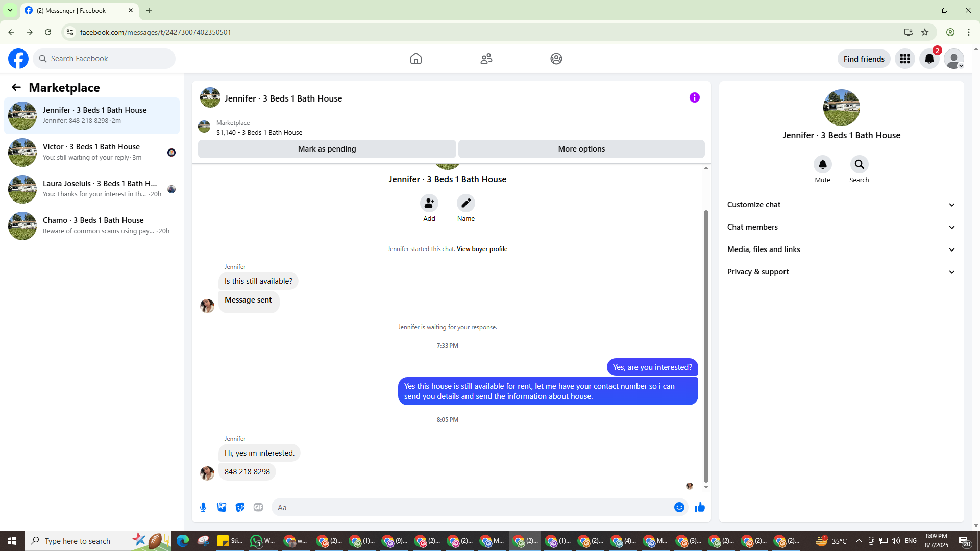Open install app icon in address bar
Viewport: 980px width, 551px height.
[909, 32]
